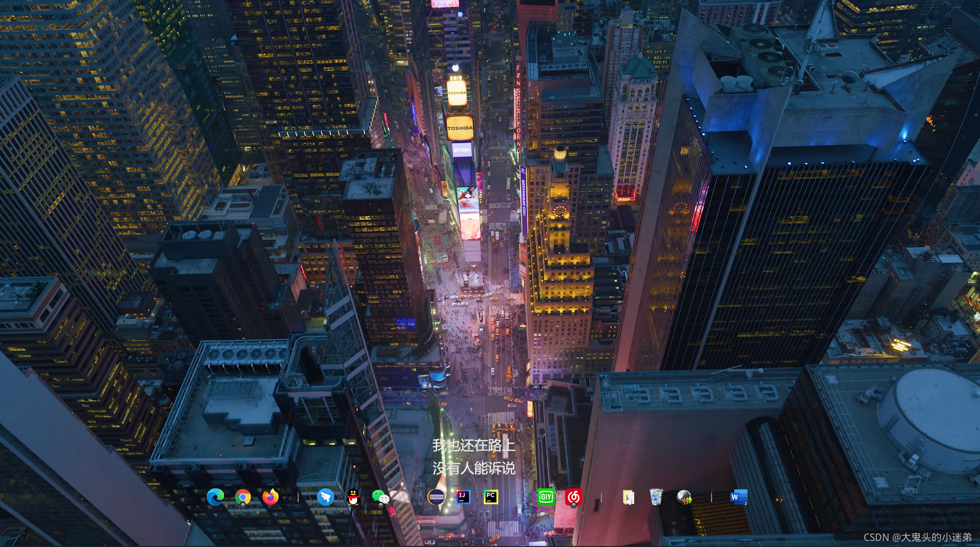Open Microsoft Edge from the dock
The width and height of the screenshot is (980, 547).
pyautogui.click(x=215, y=497)
